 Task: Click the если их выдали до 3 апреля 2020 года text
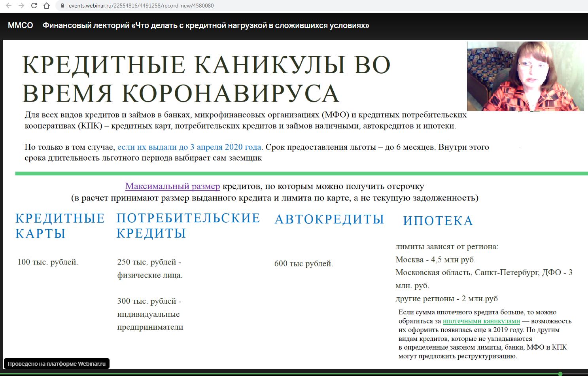pyautogui.click(x=189, y=147)
